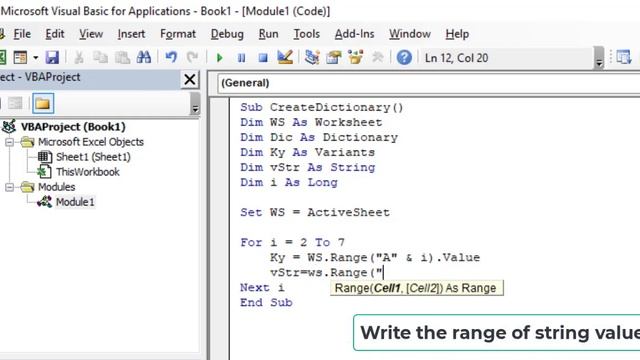Open the Help menu
Viewport: 640px width, 360px height.
click(x=457, y=34)
